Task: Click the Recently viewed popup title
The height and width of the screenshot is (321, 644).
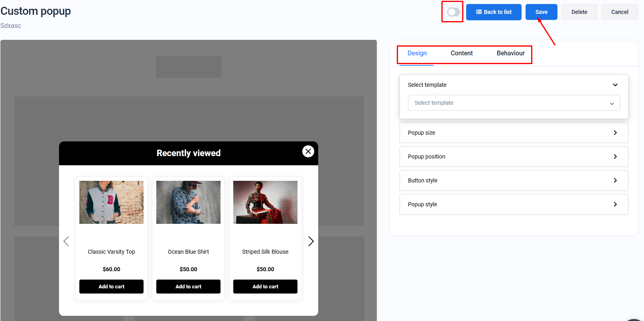Action: pos(189,153)
